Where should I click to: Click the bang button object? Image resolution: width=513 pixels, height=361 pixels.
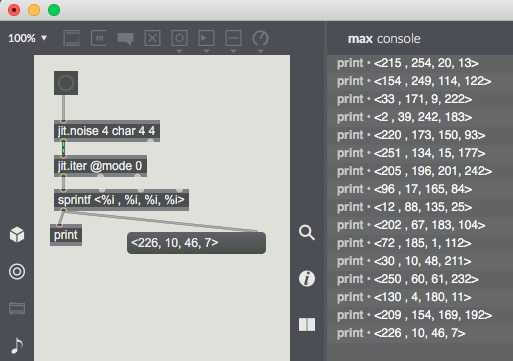click(x=66, y=83)
